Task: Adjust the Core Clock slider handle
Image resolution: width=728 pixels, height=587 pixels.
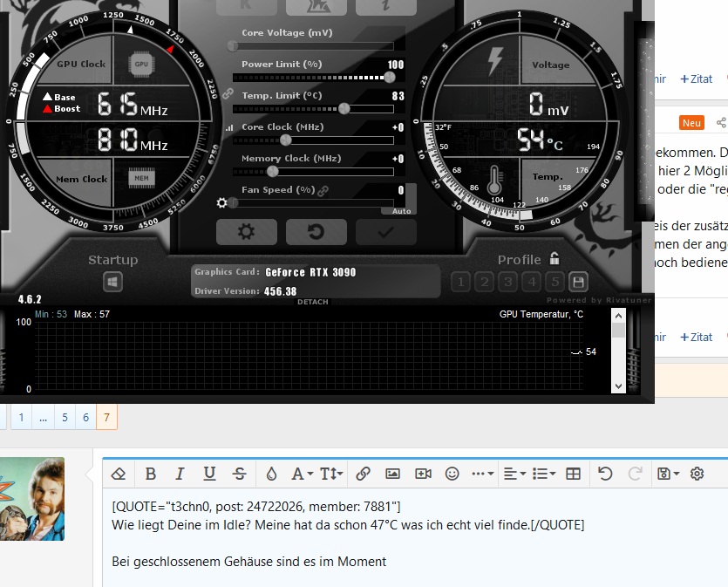Action: coord(286,140)
